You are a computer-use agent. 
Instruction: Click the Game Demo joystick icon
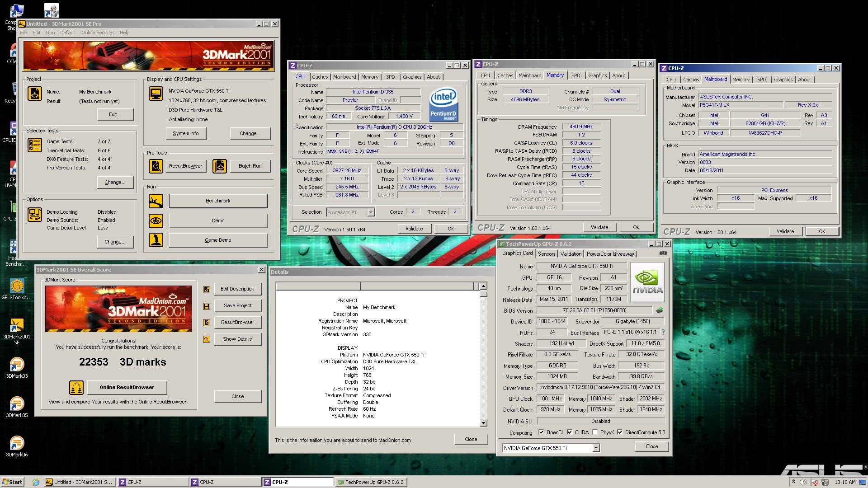156,240
